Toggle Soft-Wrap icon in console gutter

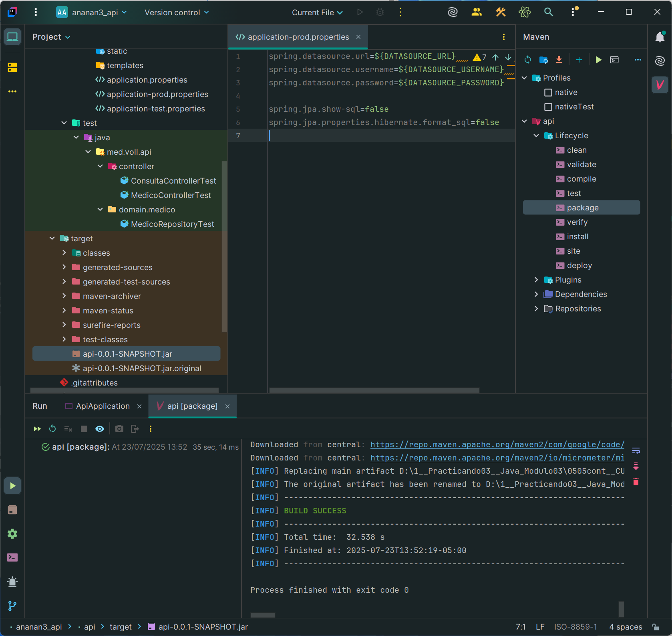(636, 450)
